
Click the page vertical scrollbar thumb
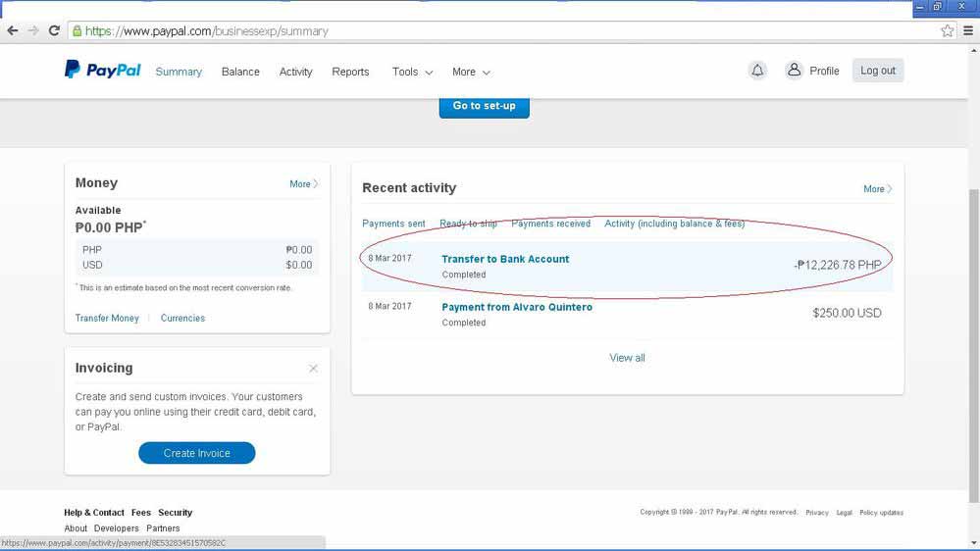[x=974, y=345]
